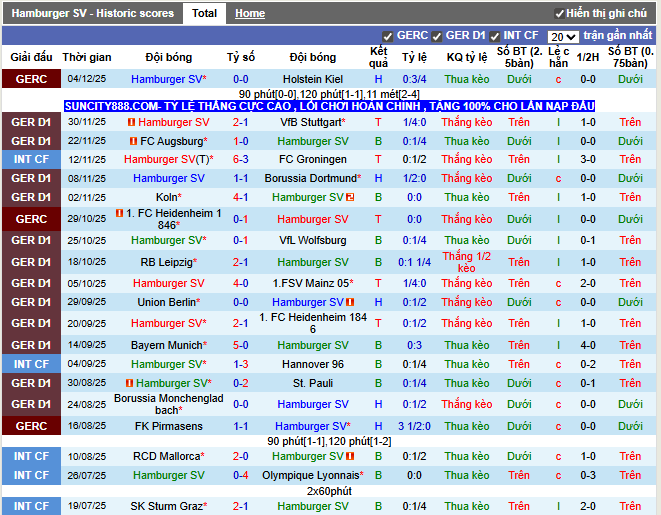Open the 5-0 Bayern Munich score
Viewport: 661px width, 515px height.
(240, 345)
